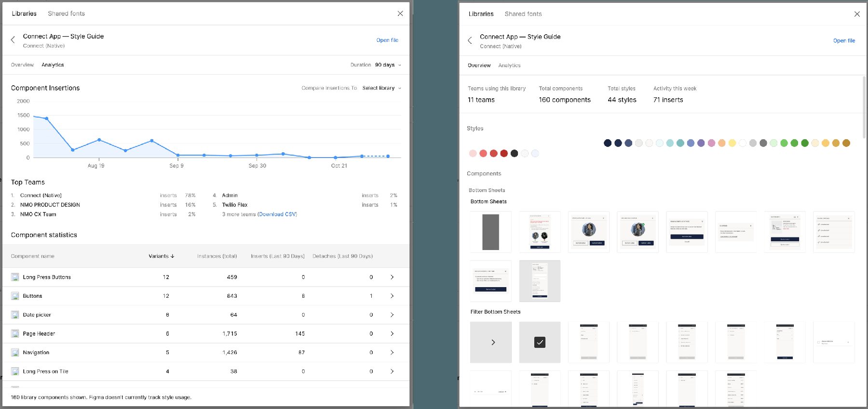Click NMO PRODUCT DESIGN team row
This screenshot has height=409, width=868.
point(103,205)
